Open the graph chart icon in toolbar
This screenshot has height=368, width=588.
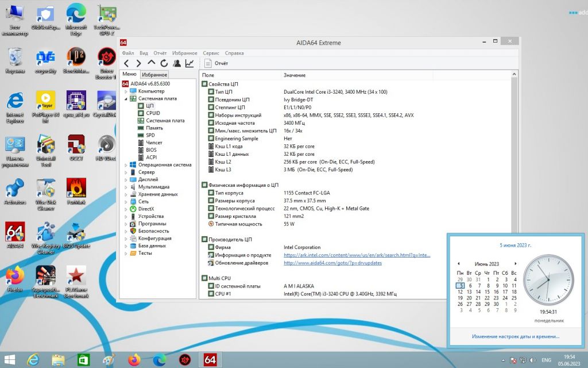coord(189,63)
